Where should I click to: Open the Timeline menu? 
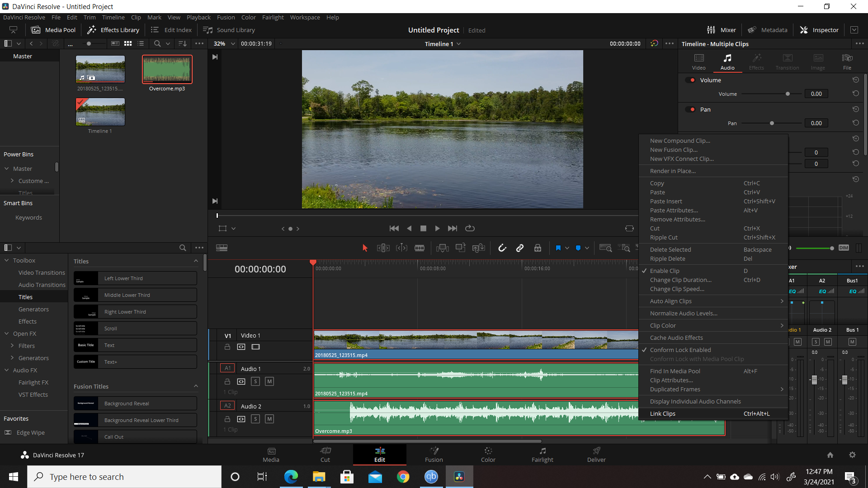[113, 17]
